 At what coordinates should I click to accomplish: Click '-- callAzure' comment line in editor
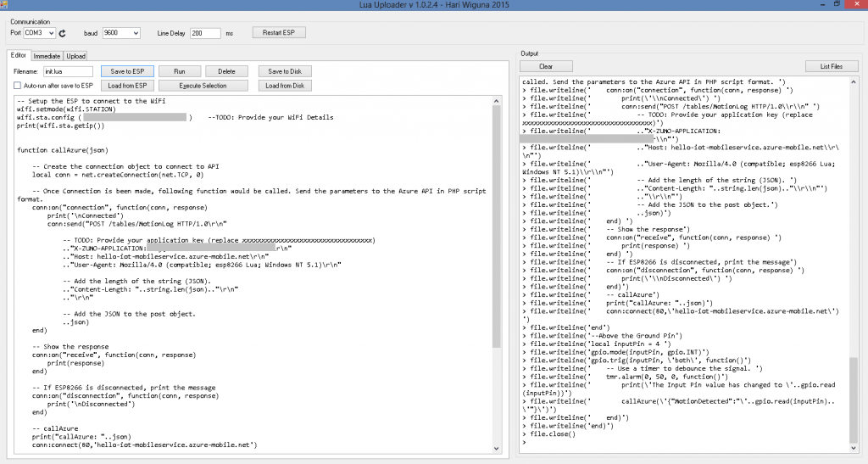click(55, 428)
